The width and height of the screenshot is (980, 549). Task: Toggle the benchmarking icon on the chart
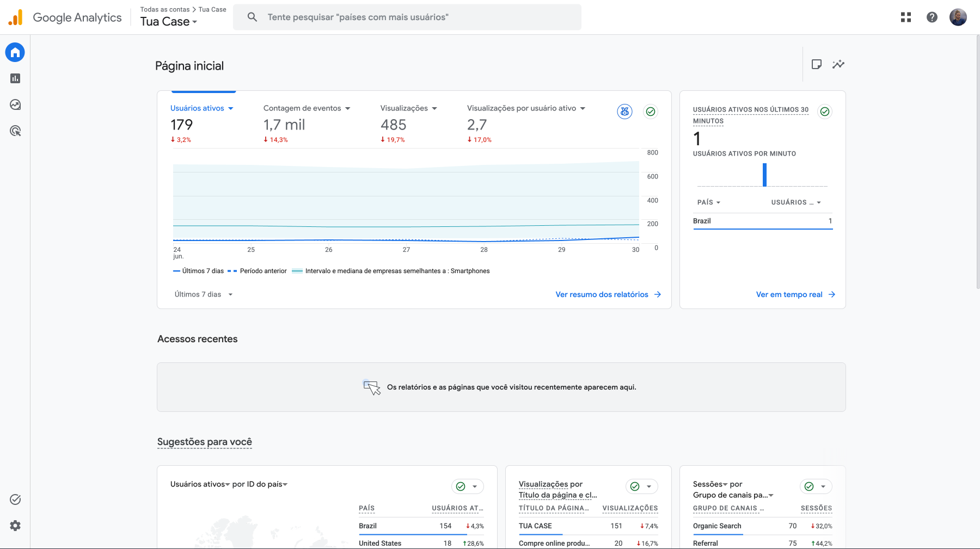pyautogui.click(x=624, y=112)
